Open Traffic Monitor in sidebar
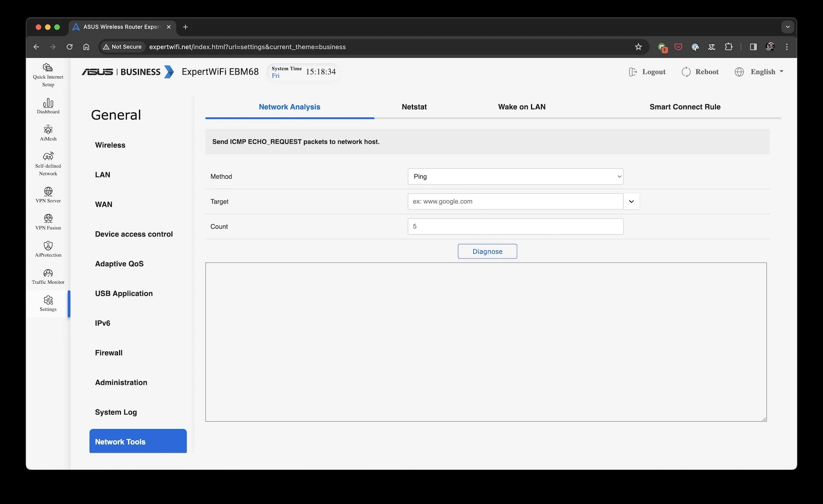823x504 pixels. tap(48, 276)
